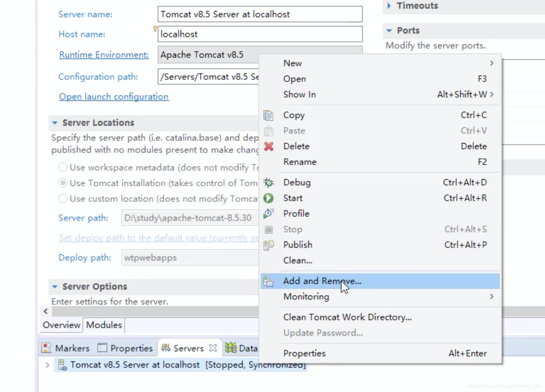Open the Data view tab

[x=241, y=348]
